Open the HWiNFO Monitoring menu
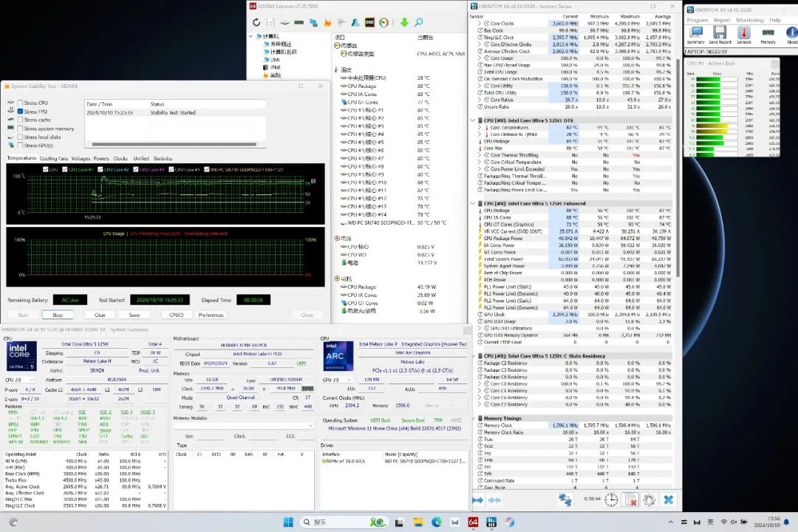Screen dimensions: 798x532 pyautogui.click(x=750, y=20)
